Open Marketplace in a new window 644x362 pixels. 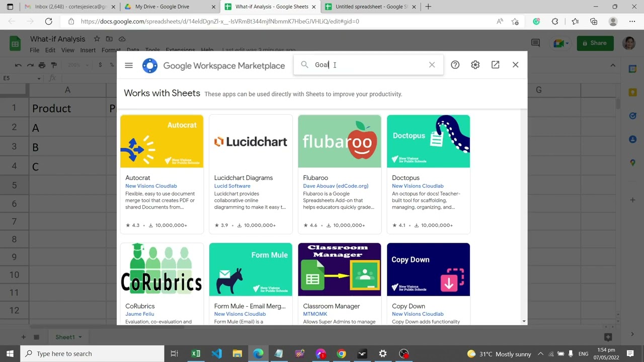point(496,65)
